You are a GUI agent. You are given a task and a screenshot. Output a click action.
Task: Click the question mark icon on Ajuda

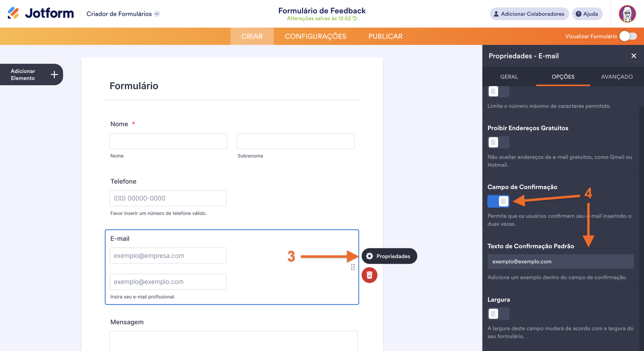pos(579,14)
